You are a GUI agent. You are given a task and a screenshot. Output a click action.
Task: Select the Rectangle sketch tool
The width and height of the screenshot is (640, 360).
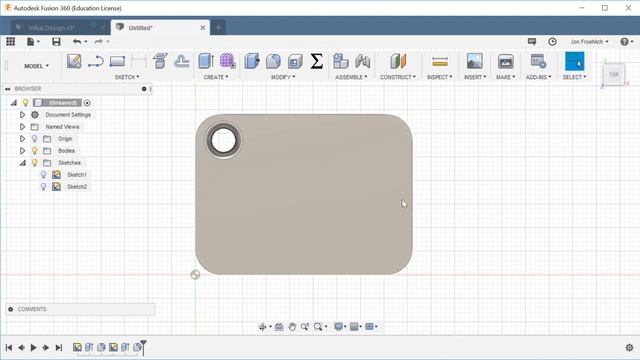[x=117, y=61]
